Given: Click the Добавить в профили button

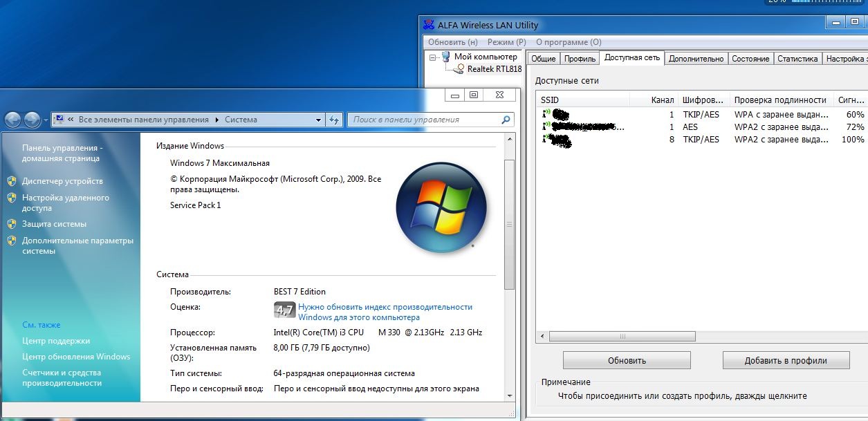Looking at the screenshot, I should 786,360.
